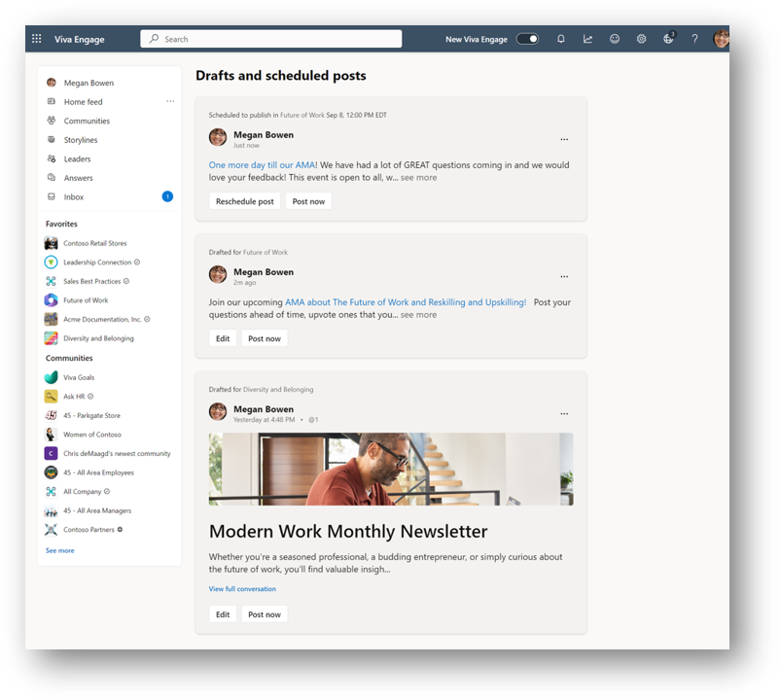780x700 pixels.
Task: Click Reschedule post button
Action: (x=245, y=201)
